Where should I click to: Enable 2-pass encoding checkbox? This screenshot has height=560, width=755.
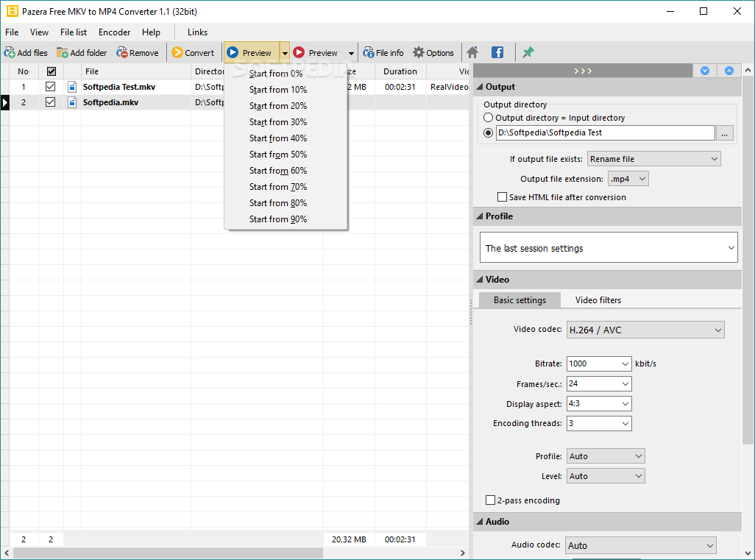coord(490,500)
